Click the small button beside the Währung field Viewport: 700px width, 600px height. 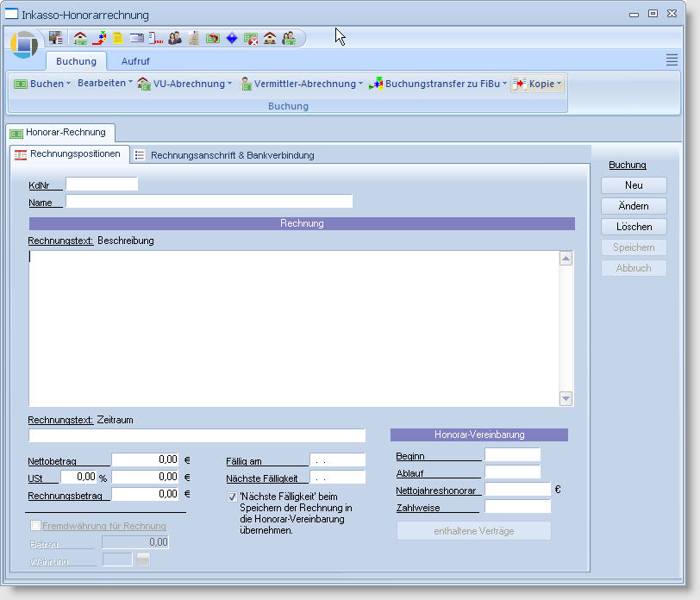[x=143, y=559]
